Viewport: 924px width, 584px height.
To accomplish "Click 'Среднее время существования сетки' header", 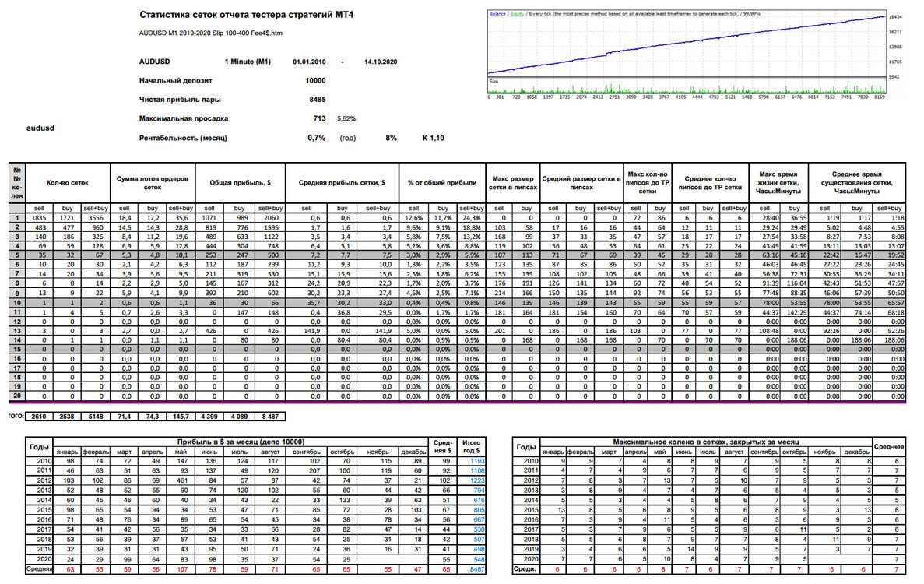I will (x=857, y=183).
